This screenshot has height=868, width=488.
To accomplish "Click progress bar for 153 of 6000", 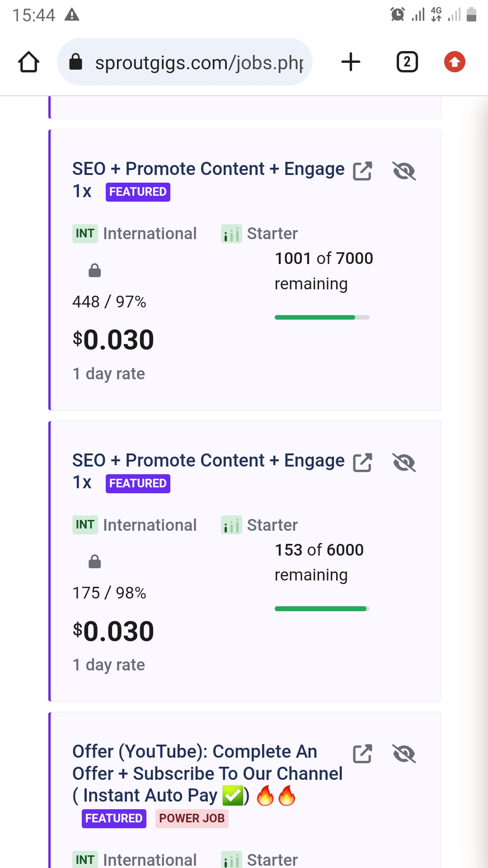I will (x=322, y=609).
